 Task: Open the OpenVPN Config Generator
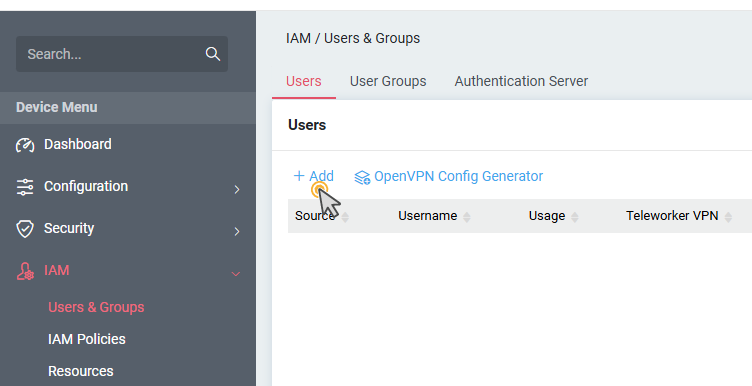point(448,176)
